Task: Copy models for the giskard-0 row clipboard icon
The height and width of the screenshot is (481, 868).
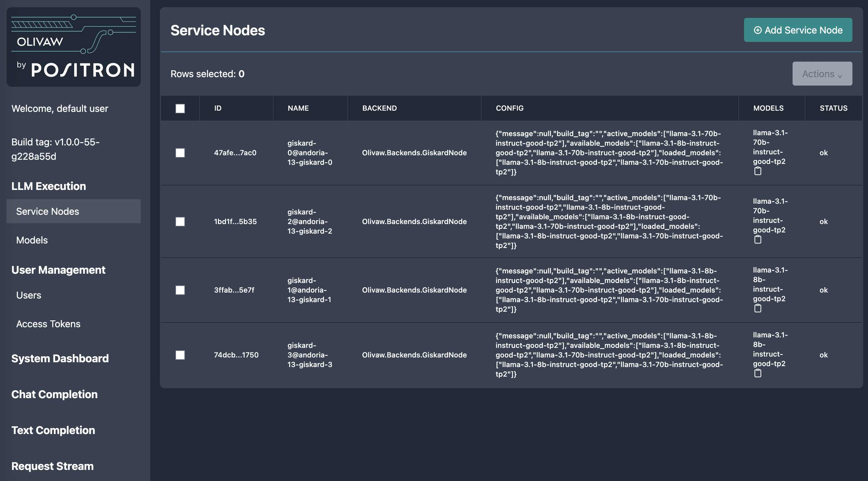Action: tap(758, 171)
